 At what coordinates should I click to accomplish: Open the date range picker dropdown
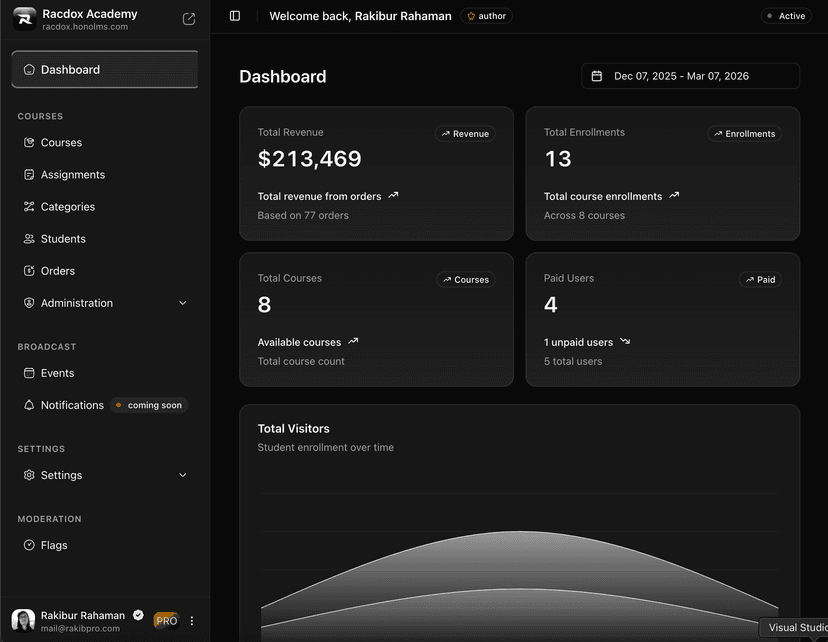[690, 76]
